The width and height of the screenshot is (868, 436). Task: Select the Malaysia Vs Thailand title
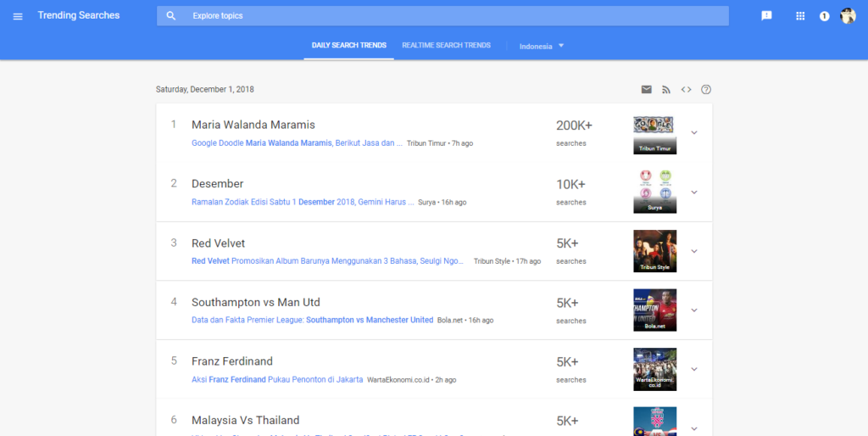pos(245,421)
